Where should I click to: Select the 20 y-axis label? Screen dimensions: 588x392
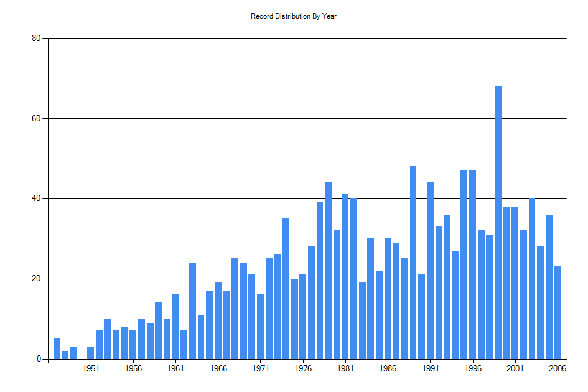point(36,279)
